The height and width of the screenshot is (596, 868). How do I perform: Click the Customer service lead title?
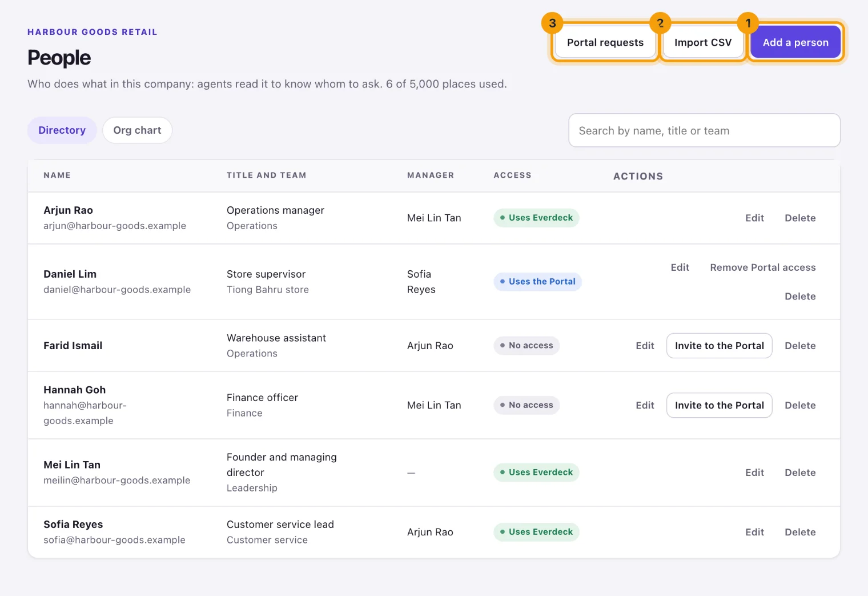pos(280,525)
